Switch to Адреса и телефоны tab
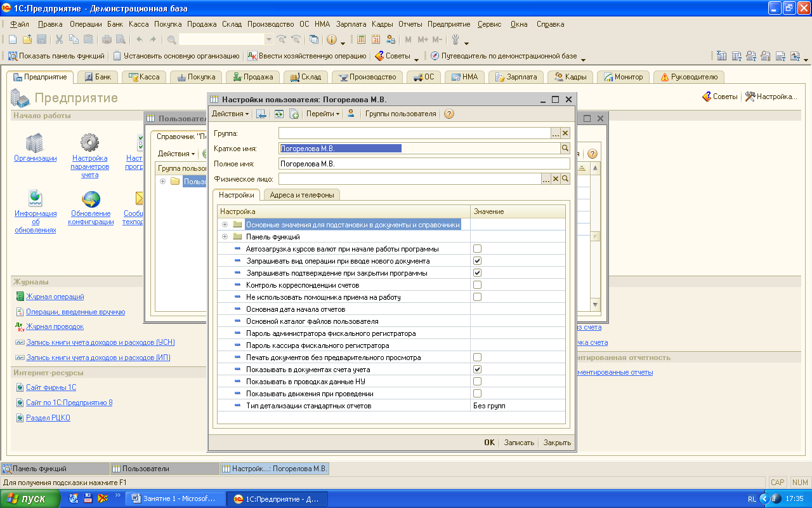812x508 pixels. click(302, 195)
